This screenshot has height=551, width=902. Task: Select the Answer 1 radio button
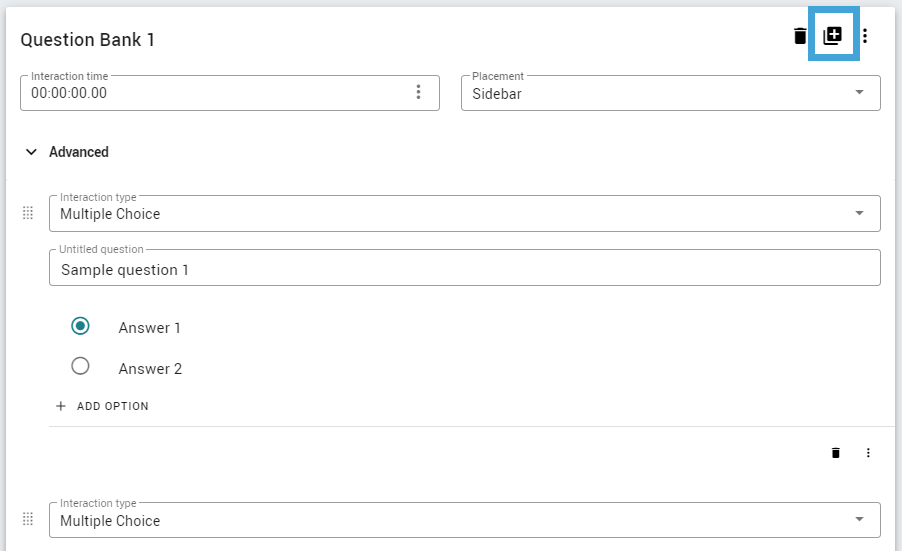(80, 326)
